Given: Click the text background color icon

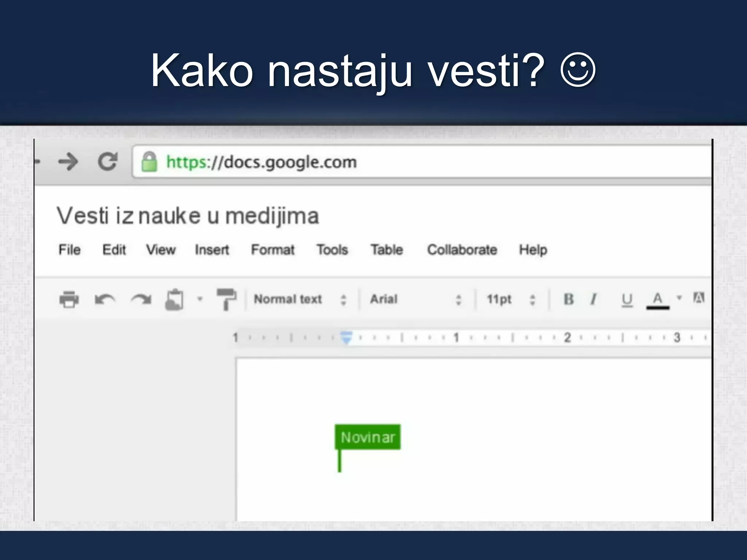Looking at the screenshot, I should [x=699, y=298].
